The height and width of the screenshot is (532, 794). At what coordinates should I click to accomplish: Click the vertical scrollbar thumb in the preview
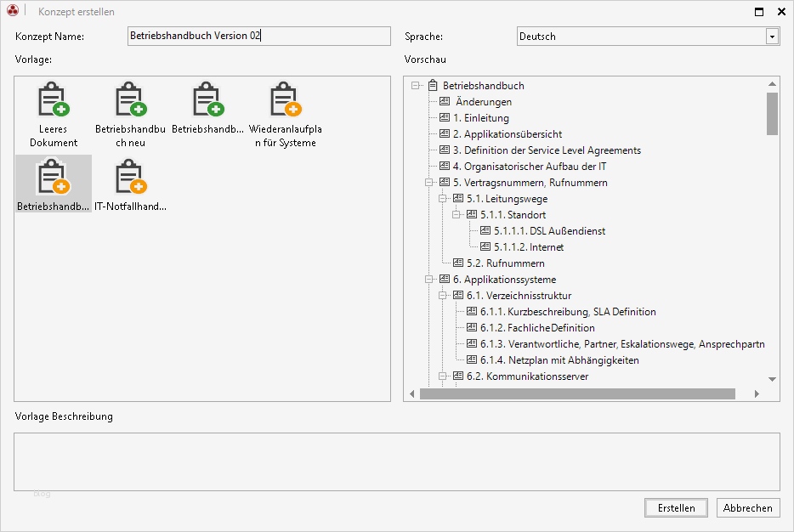tap(772, 114)
